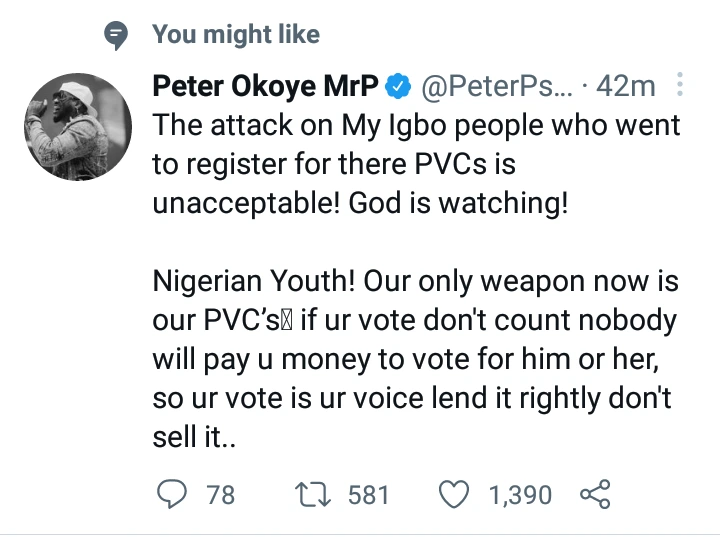Viewport: 720px width, 540px height.
Task: Open Peter Okoye's profile picture
Action: [77, 127]
